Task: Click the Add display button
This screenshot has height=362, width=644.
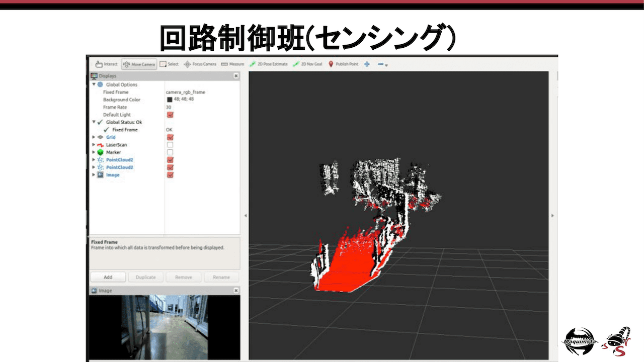Action: pos(108,277)
